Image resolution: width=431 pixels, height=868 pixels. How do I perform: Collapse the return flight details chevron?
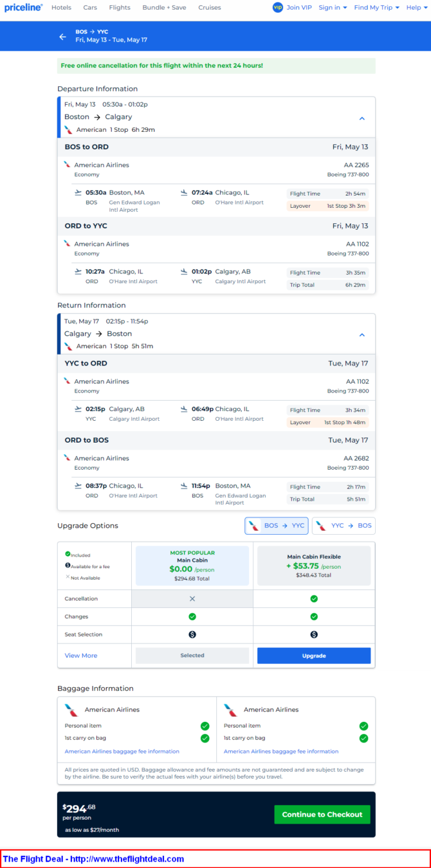(362, 335)
